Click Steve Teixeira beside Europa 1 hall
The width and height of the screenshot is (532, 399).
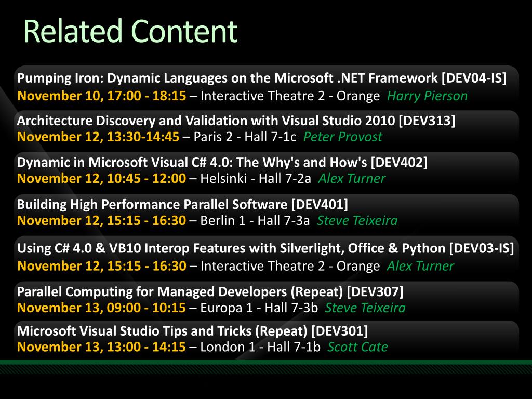(365, 308)
